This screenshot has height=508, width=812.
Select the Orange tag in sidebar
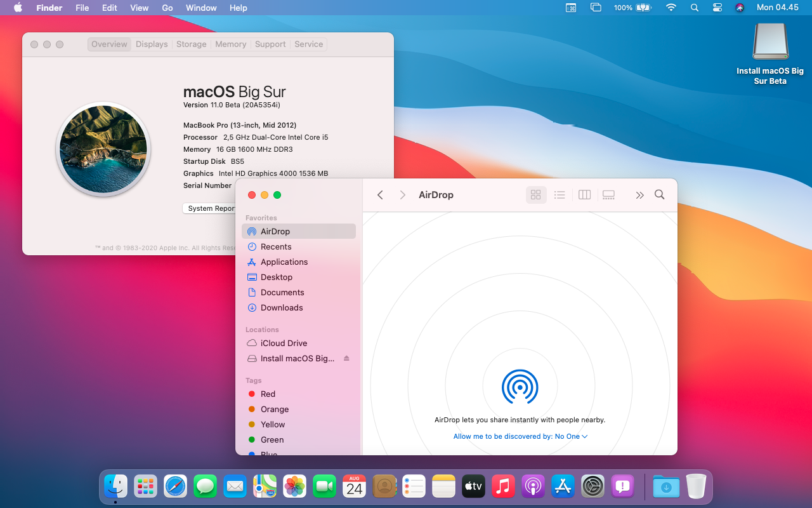(299, 409)
